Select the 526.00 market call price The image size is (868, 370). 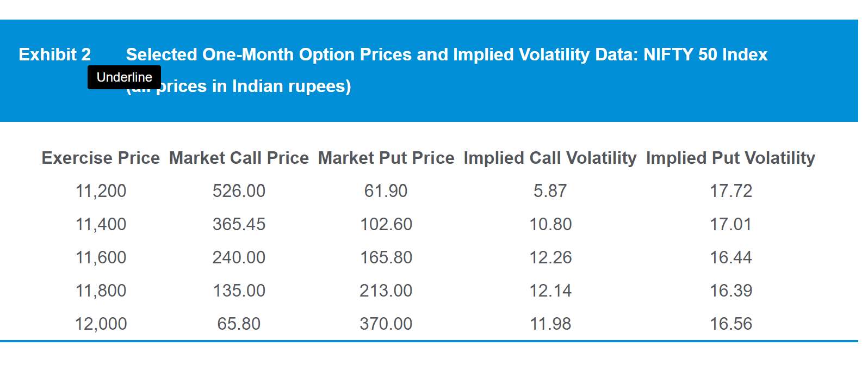[x=239, y=191]
